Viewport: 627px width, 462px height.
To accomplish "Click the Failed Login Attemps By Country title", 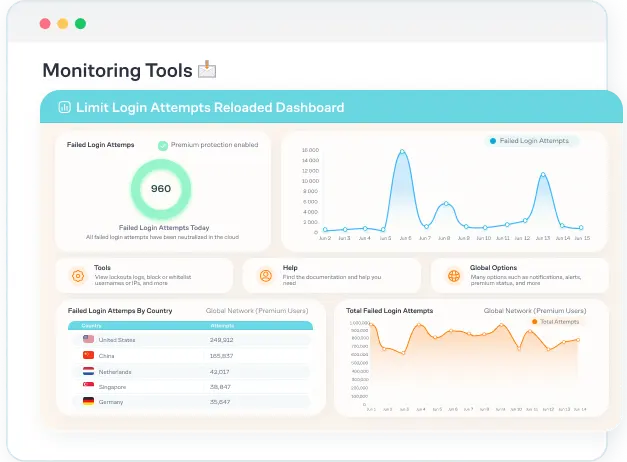I will (x=120, y=311).
